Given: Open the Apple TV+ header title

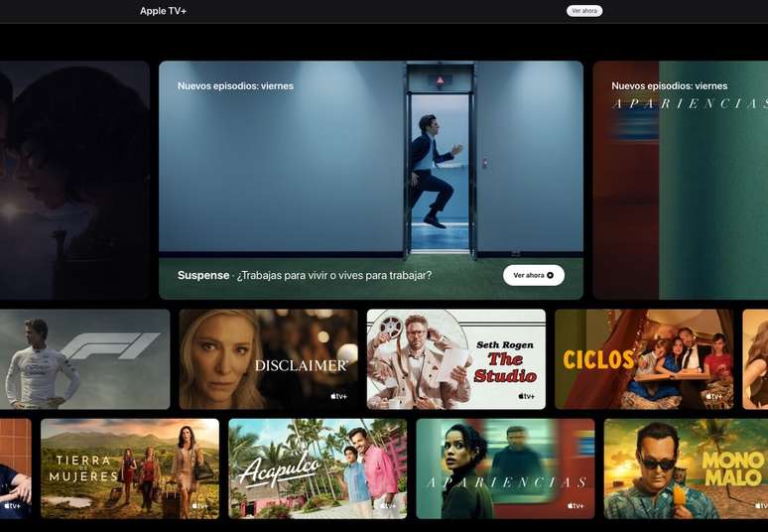Looking at the screenshot, I should (x=163, y=11).
